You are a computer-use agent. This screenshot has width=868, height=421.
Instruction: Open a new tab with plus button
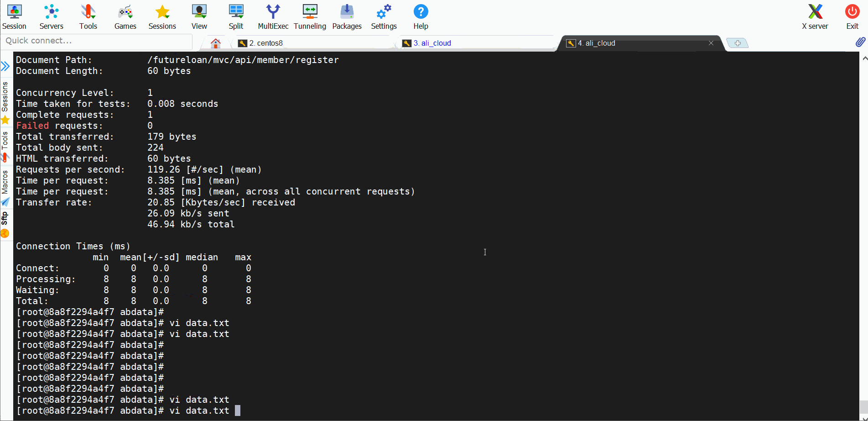[x=737, y=43]
